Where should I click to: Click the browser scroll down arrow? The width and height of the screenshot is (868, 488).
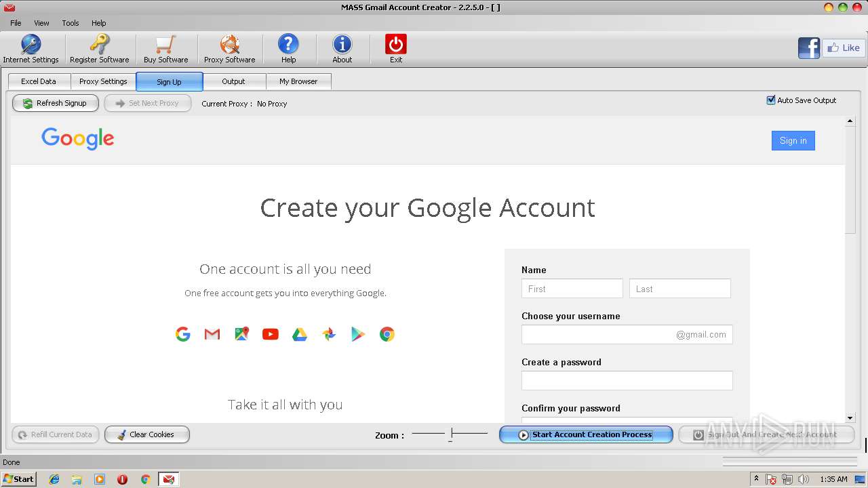tap(850, 418)
